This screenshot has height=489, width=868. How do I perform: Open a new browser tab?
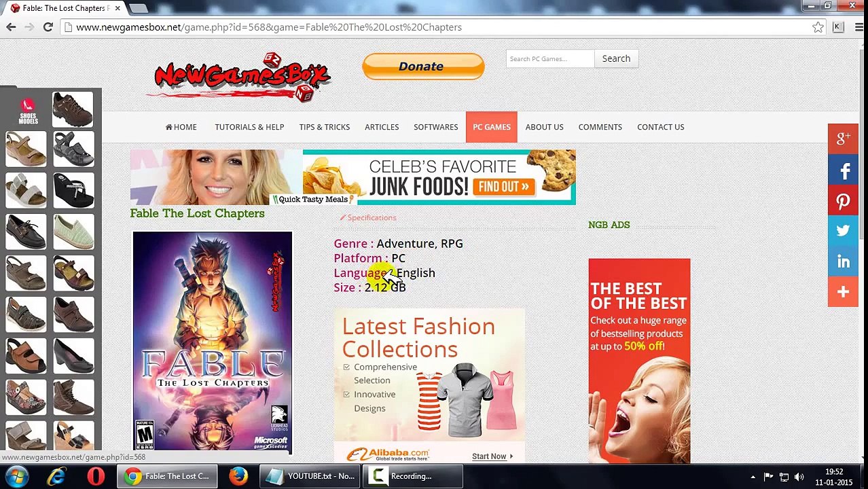point(139,8)
